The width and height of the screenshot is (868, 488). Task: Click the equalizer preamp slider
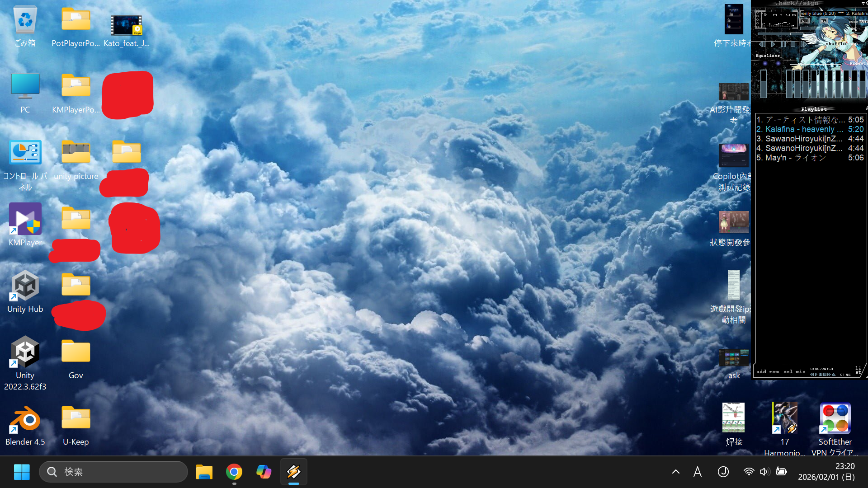coord(764,84)
